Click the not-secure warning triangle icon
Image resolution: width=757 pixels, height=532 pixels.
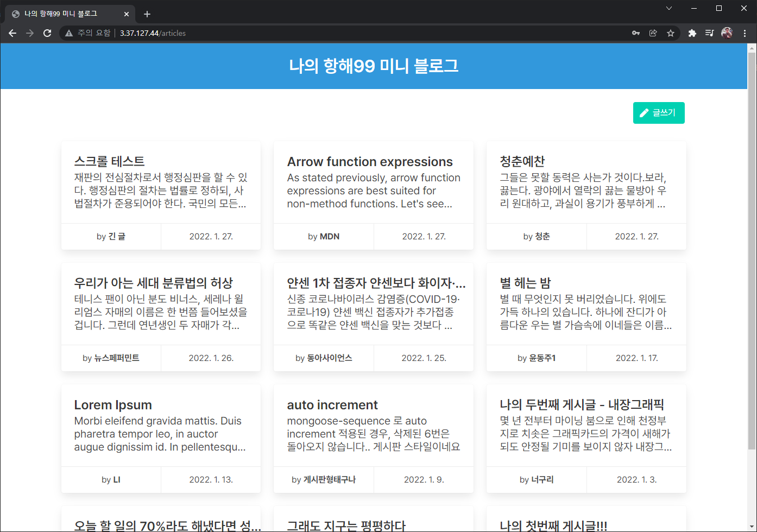(69, 33)
